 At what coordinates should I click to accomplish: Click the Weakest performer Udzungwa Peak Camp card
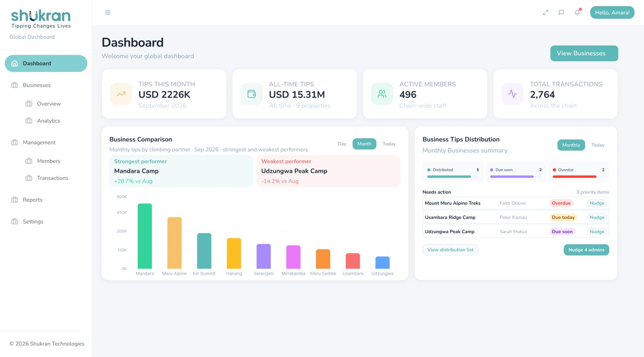tap(328, 171)
